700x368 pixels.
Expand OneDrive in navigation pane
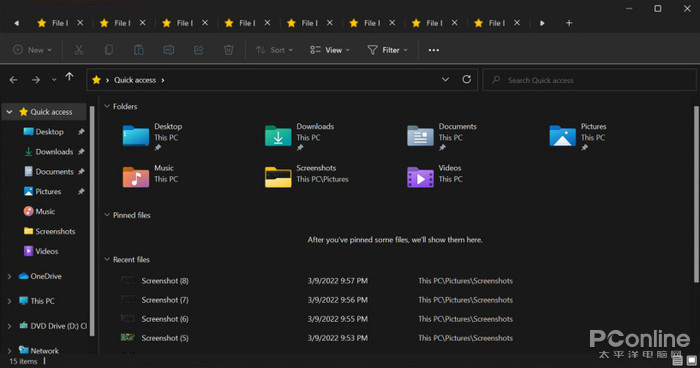9,276
